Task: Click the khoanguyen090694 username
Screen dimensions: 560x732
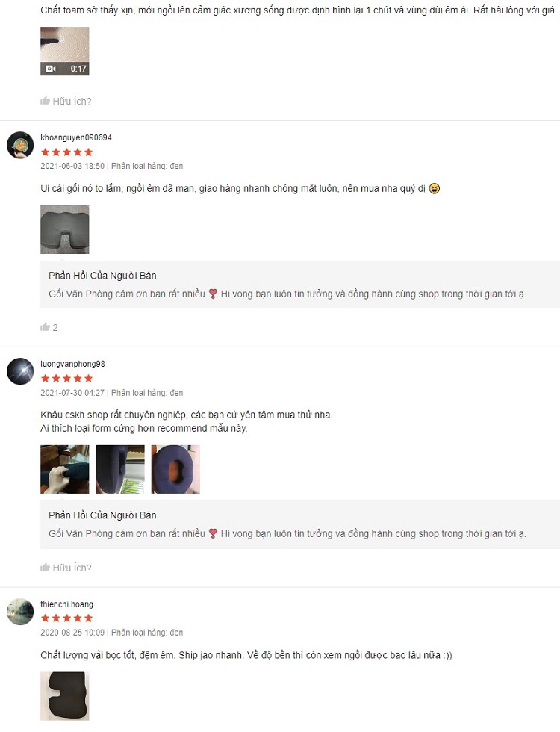Action: tap(76, 137)
